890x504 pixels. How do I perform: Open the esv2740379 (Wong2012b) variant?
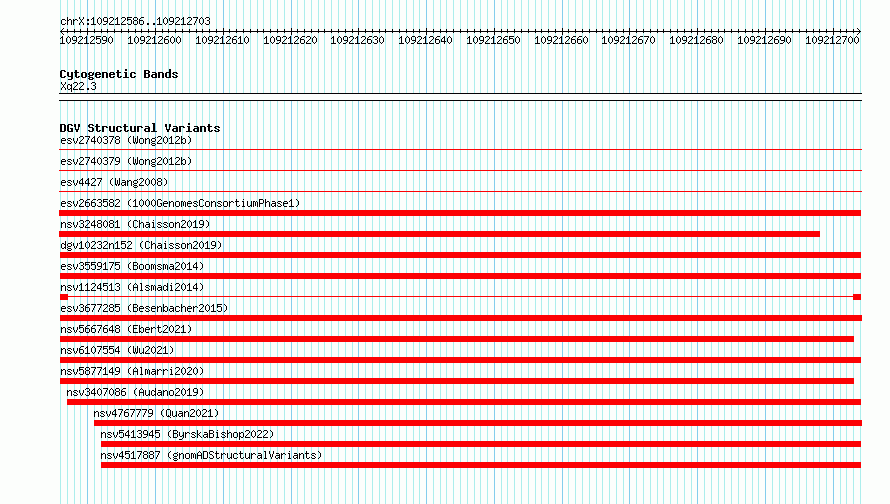126,161
